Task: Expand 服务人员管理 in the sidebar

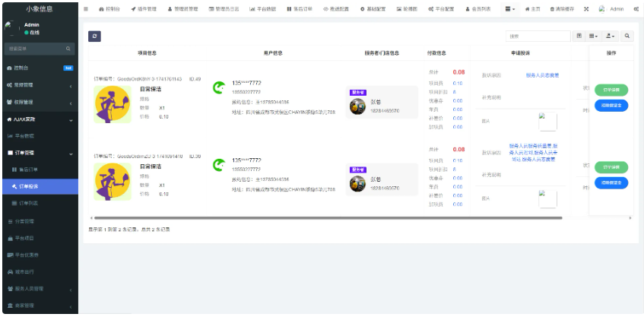Action: [x=40, y=289]
